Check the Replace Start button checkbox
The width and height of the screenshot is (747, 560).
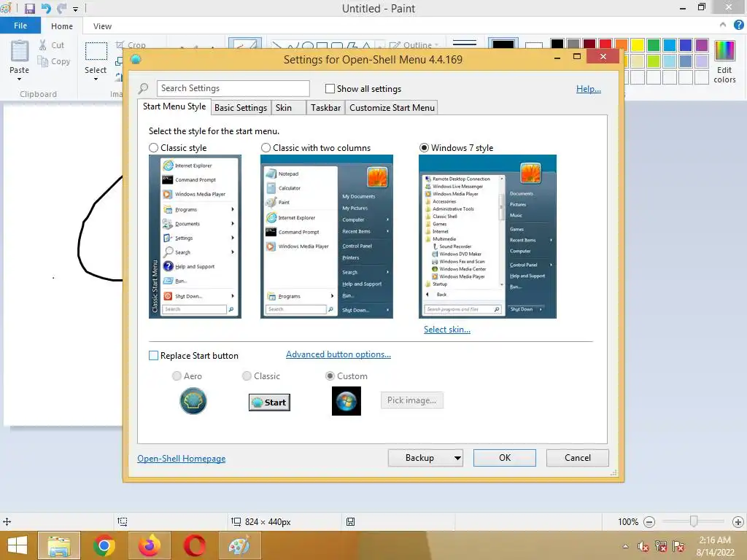click(153, 356)
